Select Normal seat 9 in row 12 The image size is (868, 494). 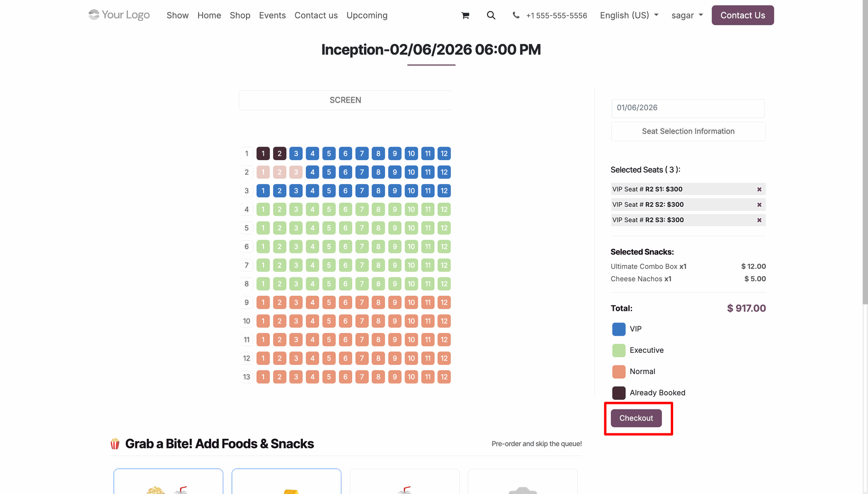tap(395, 358)
